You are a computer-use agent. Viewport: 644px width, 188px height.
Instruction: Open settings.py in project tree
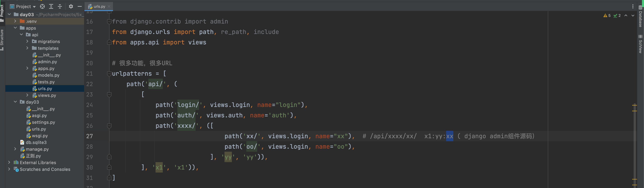[x=43, y=122]
